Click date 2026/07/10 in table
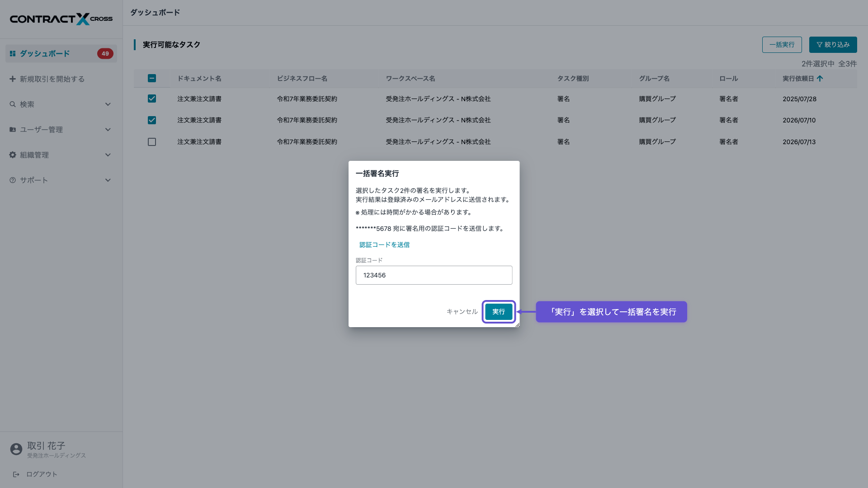The height and width of the screenshot is (488, 868). point(799,120)
